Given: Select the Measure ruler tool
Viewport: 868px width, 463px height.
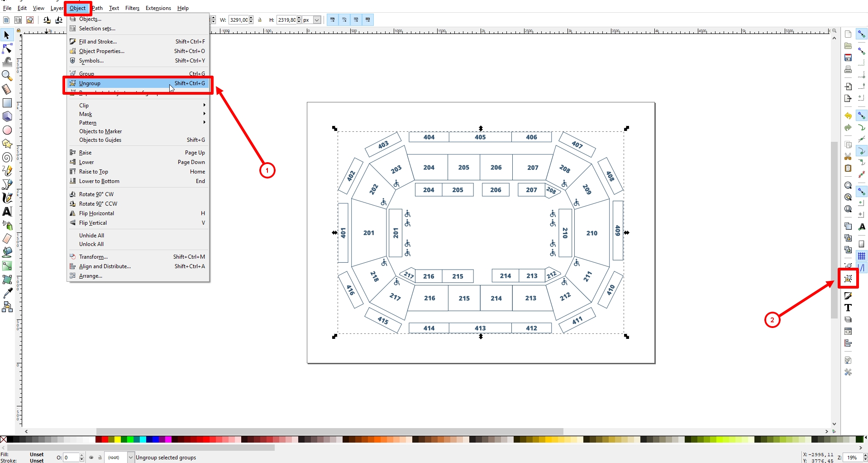Looking at the screenshot, I should tap(7, 89).
